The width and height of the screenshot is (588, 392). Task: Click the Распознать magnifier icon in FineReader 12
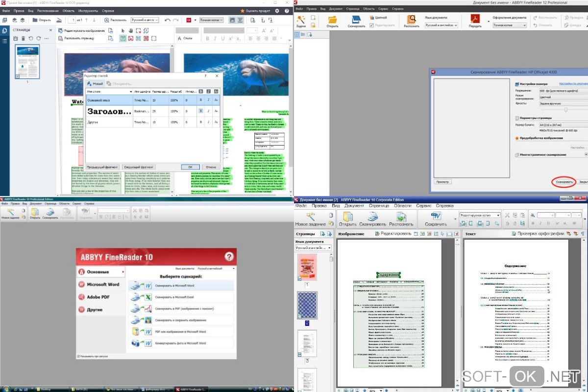pyautogui.click(x=412, y=20)
